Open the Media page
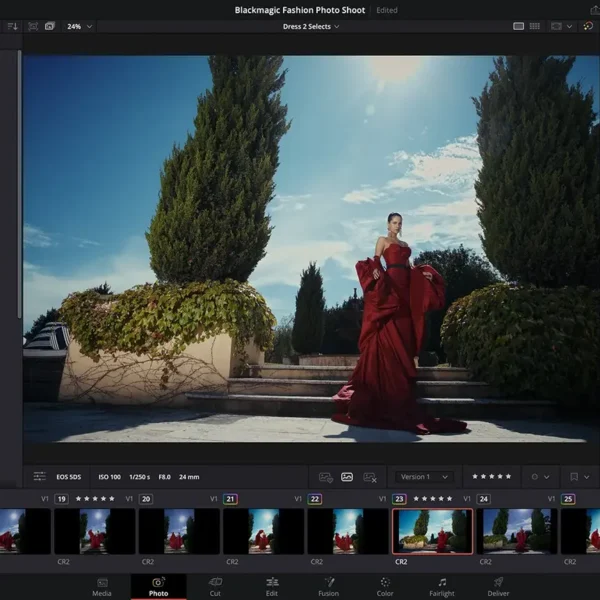Image resolution: width=600 pixels, height=600 pixels. point(102,586)
